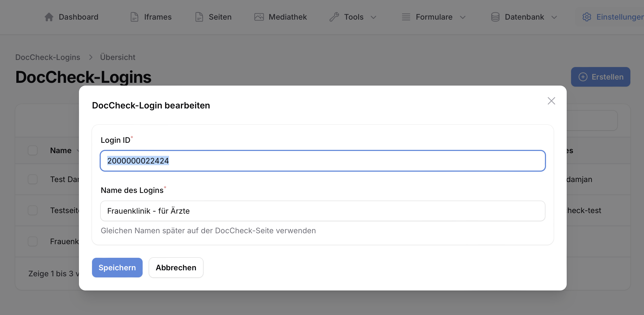Screen dimensions: 644x315
Task: Click the 'DocCheck-Login bearbeiten' dialog title
Action: (x=151, y=105)
